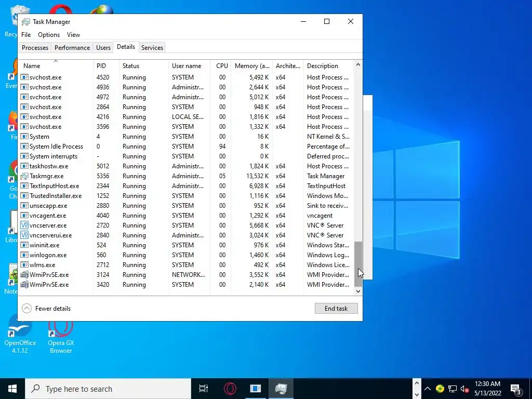Open the File menu
Screen dimensions: 532x399
[26, 35]
